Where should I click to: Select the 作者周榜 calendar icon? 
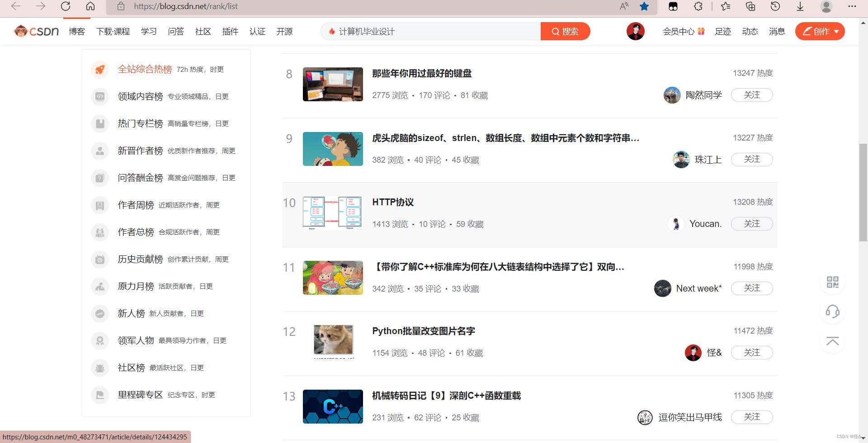pyautogui.click(x=100, y=205)
